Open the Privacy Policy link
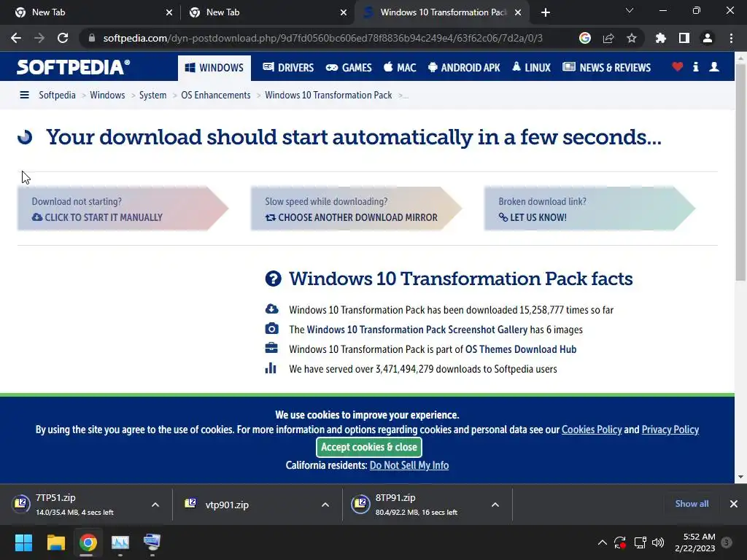The image size is (747, 560). [670, 429]
